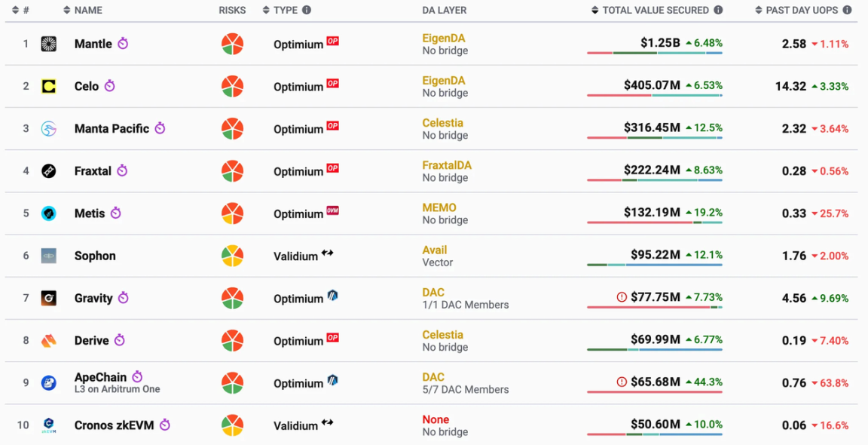Sort the table by the # column
Viewport: 868px width, 445px height.
(20, 11)
